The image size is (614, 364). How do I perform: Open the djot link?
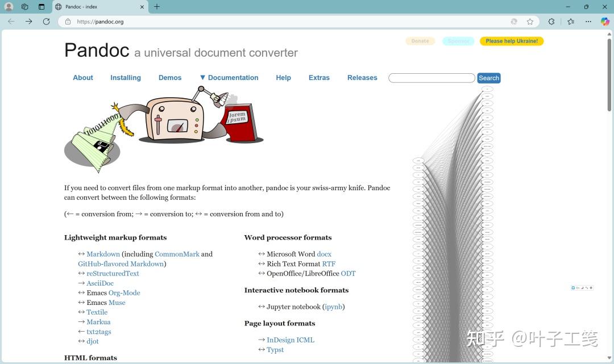(x=93, y=341)
